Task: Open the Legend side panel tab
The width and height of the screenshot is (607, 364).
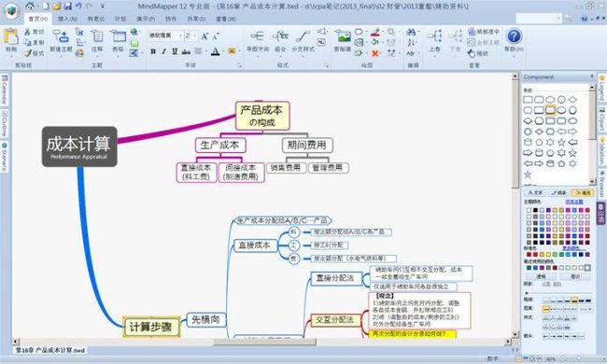Action: (x=602, y=88)
